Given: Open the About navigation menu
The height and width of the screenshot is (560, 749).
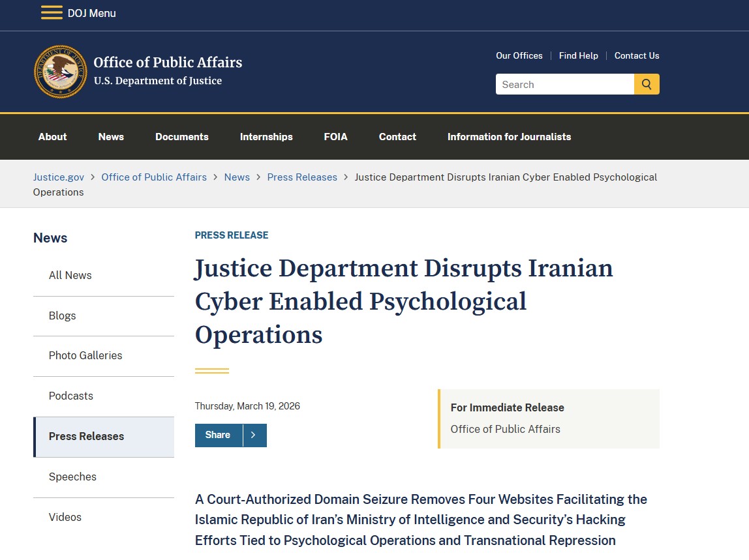Looking at the screenshot, I should point(52,137).
